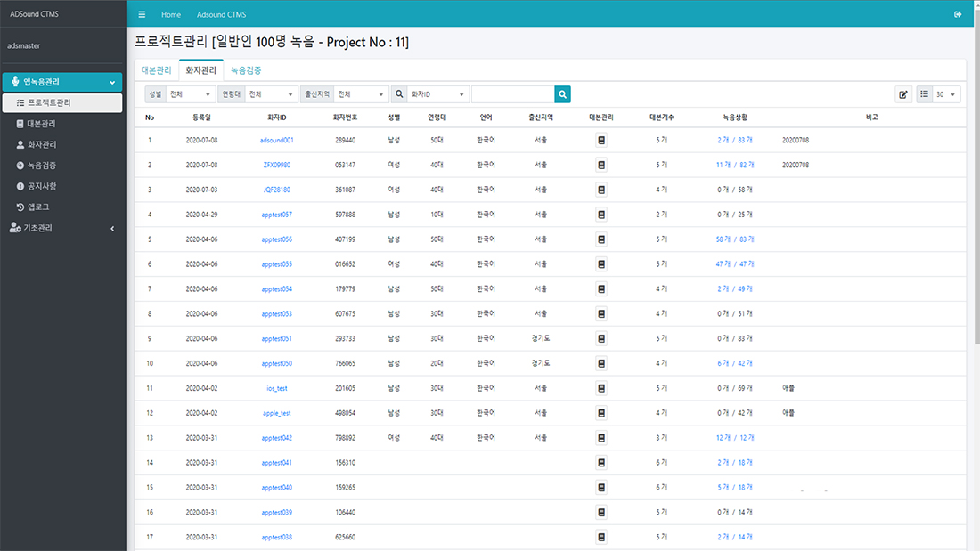Open 앱로그 in the sidebar
The width and height of the screenshot is (980, 551).
(x=62, y=207)
